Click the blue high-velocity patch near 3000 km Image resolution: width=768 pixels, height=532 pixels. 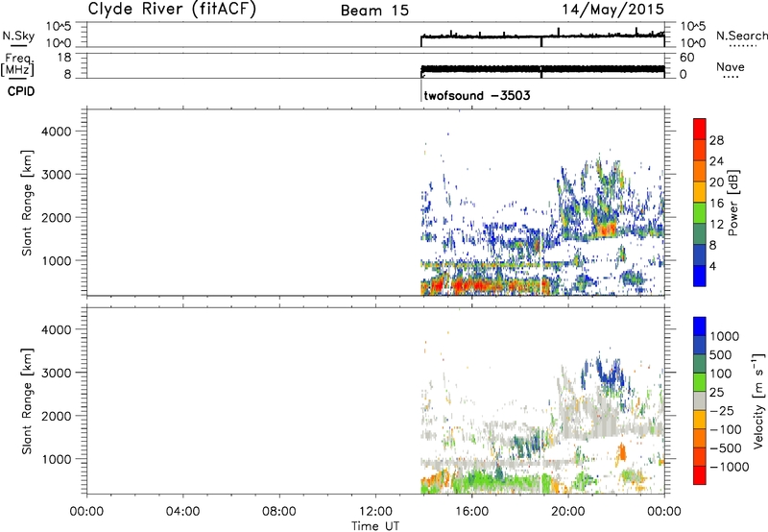tap(610, 375)
